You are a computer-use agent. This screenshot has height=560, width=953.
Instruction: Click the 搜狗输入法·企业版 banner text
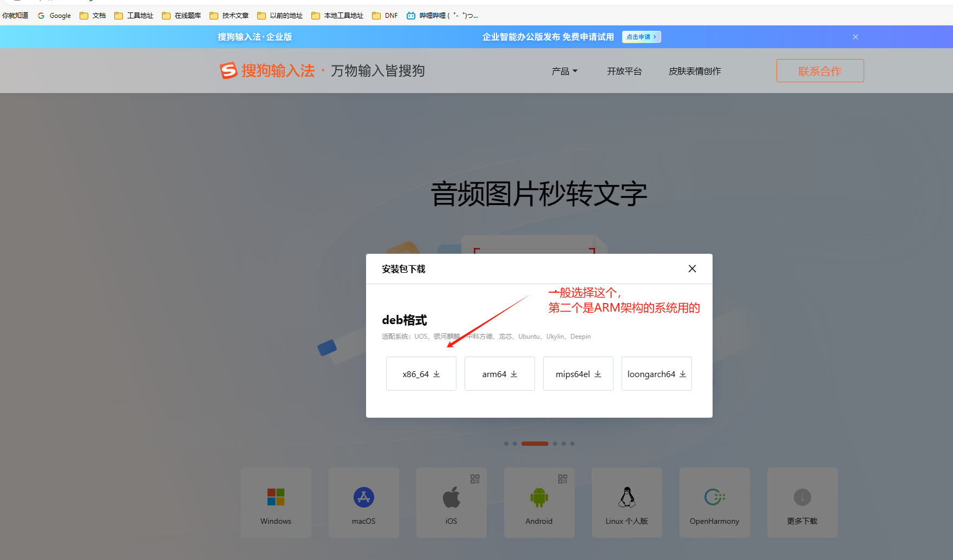[255, 37]
